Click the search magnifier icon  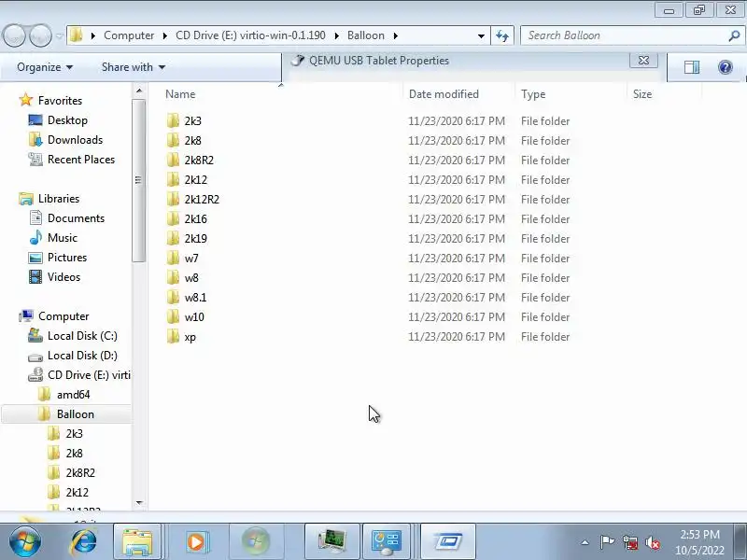[x=734, y=35]
